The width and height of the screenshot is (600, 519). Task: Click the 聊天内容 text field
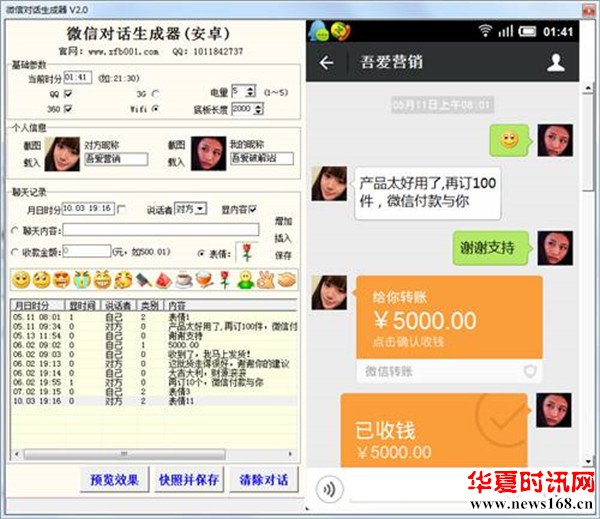point(161,230)
